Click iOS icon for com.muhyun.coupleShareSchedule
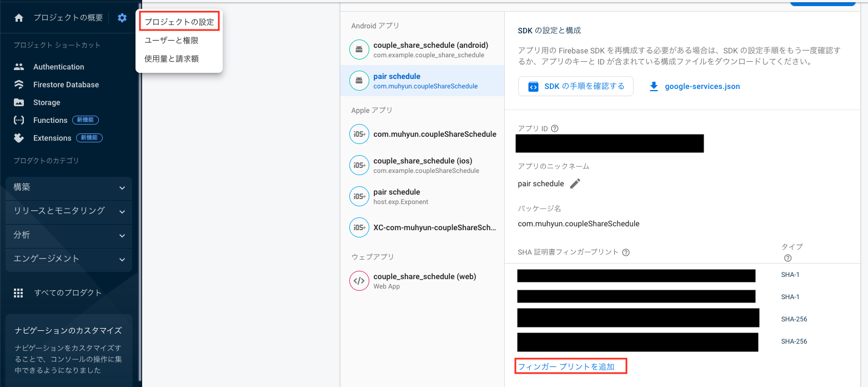This screenshot has height=387, width=868. coord(359,134)
